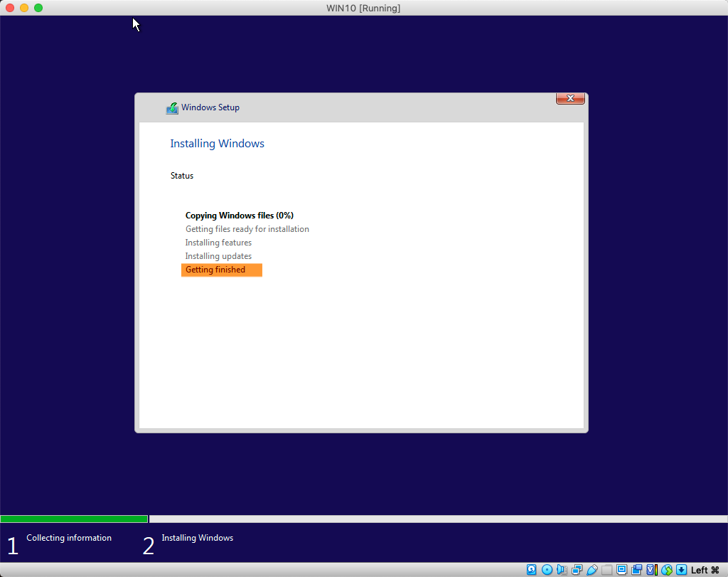Click the CPU virtualization status icon

[652, 570]
